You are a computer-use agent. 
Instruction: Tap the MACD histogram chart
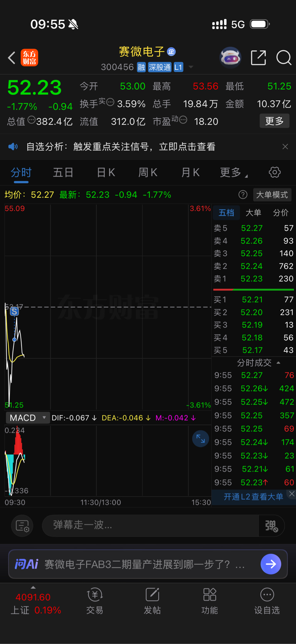pyautogui.click(x=108, y=461)
